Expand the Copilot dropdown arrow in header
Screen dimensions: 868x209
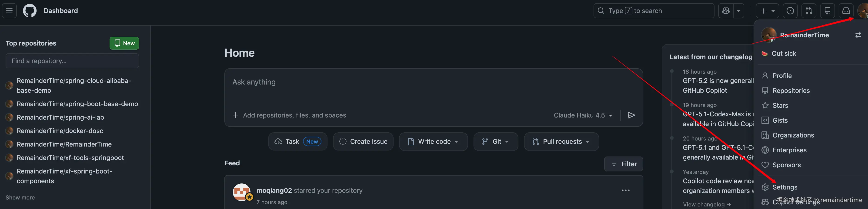tap(739, 11)
